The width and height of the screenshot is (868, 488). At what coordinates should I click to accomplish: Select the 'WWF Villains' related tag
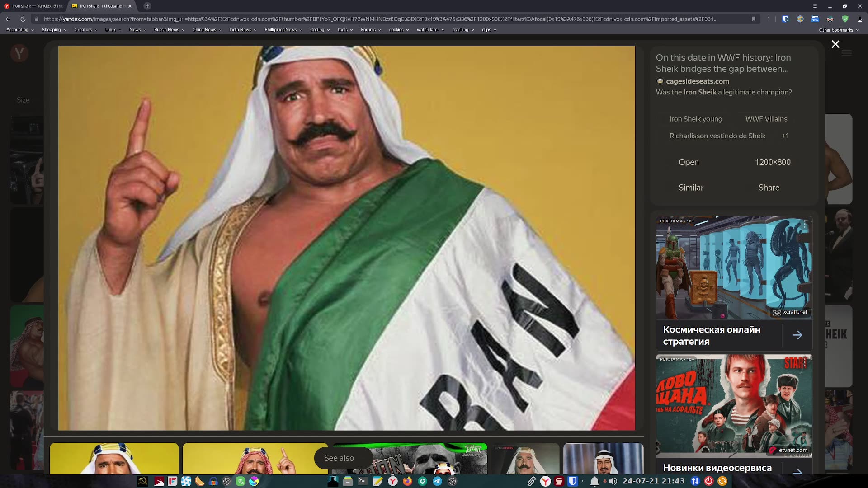[x=766, y=119]
